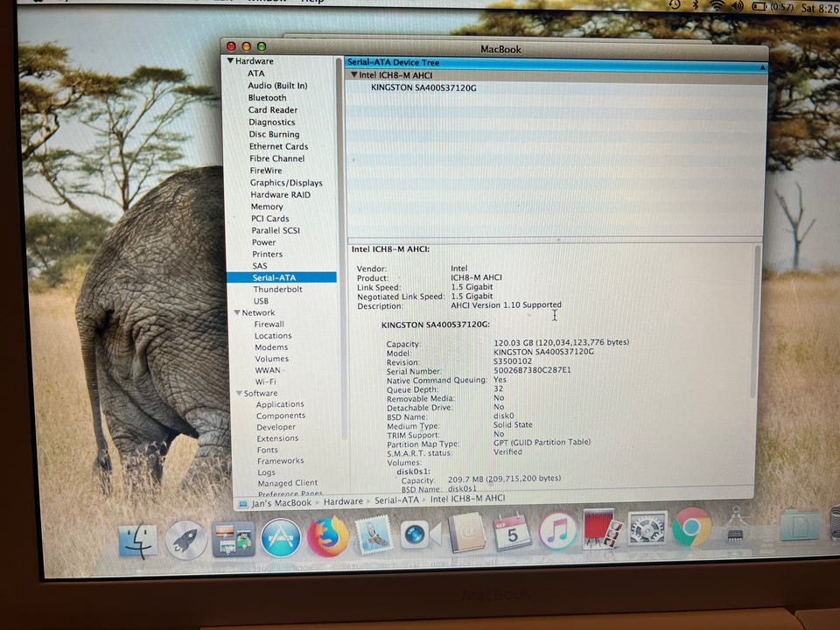The width and height of the screenshot is (840, 630).
Task: Launch Firefox from the Dock
Action: point(328,535)
